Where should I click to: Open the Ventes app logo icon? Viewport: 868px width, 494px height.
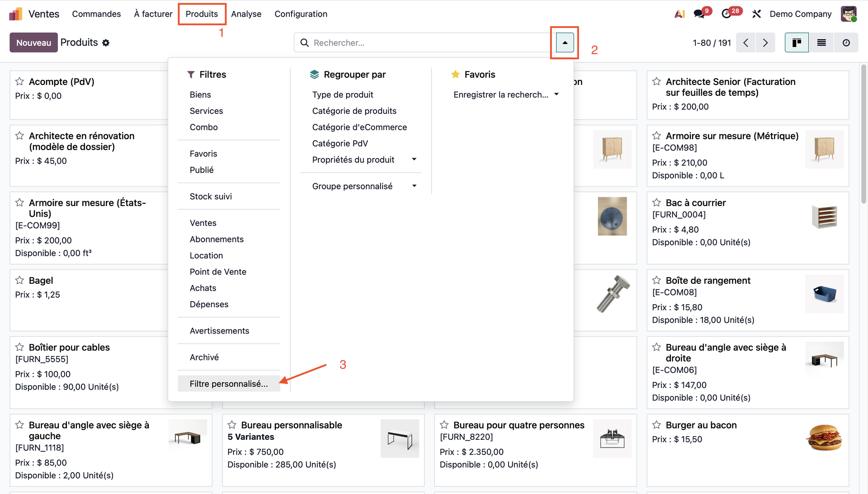(15, 14)
